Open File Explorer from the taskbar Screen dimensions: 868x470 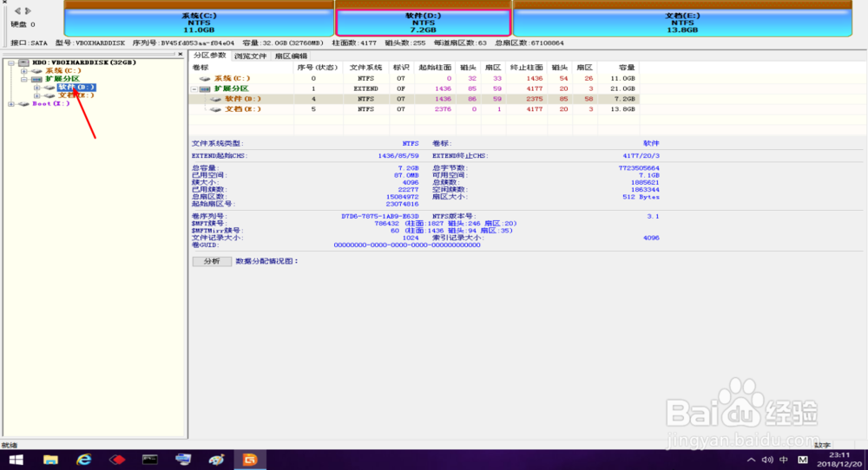point(50,460)
